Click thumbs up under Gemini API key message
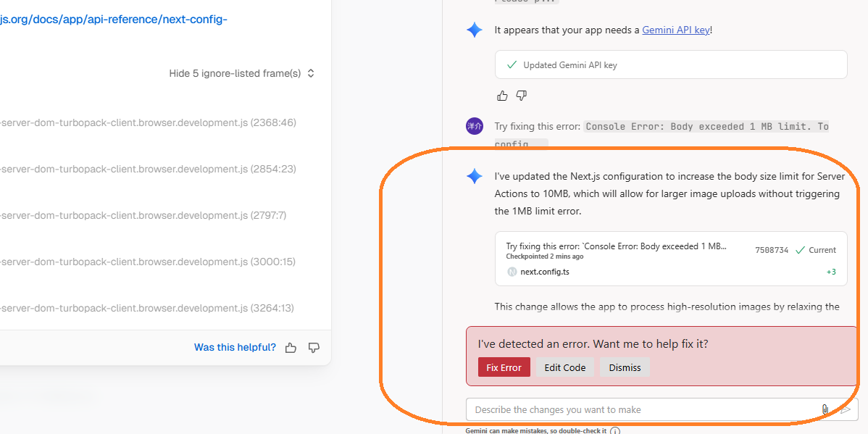Image resolution: width=868 pixels, height=434 pixels. point(502,96)
